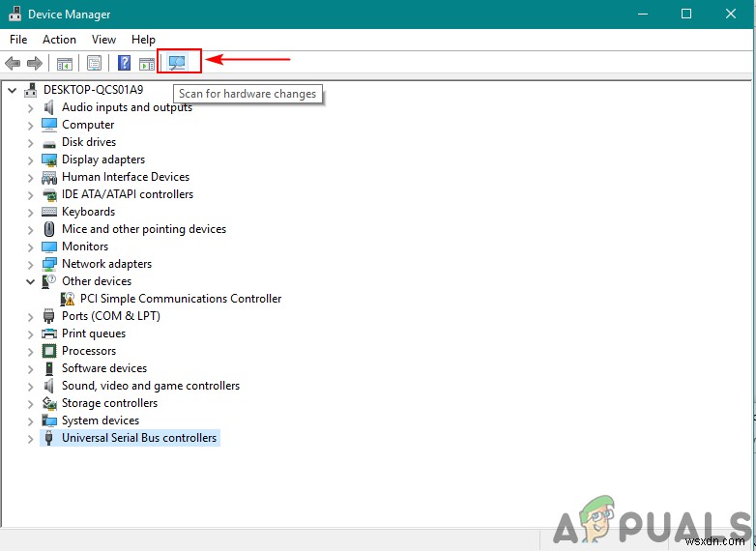The height and width of the screenshot is (551, 756).
Task: Click the System devices folder icon
Action: [49, 420]
